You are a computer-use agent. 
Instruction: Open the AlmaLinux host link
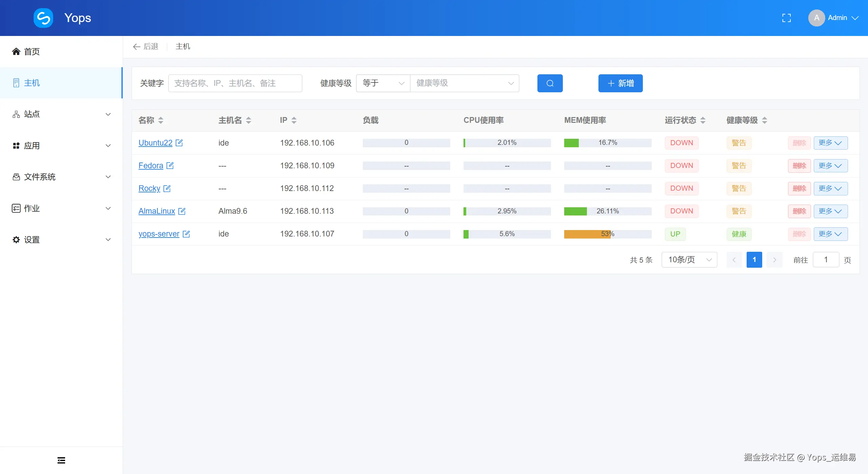click(157, 211)
